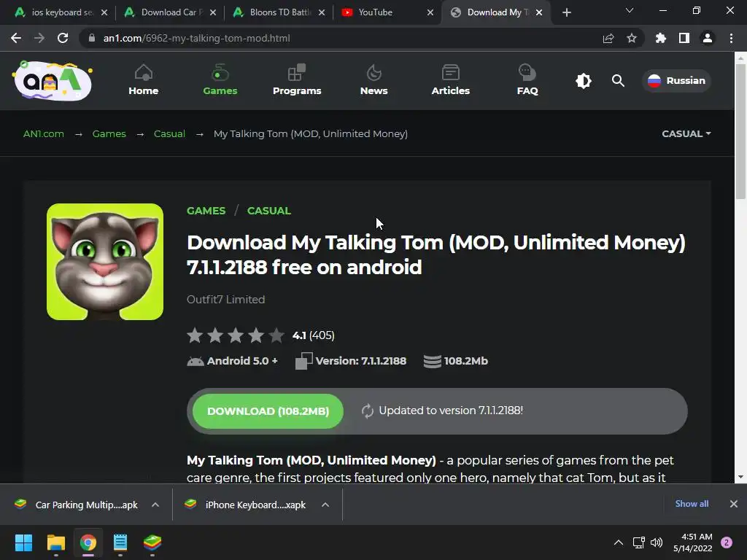Image resolution: width=747 pixels, height=560 pixels.
Task: Show hidden system tray icons
Action: point(619,542)
